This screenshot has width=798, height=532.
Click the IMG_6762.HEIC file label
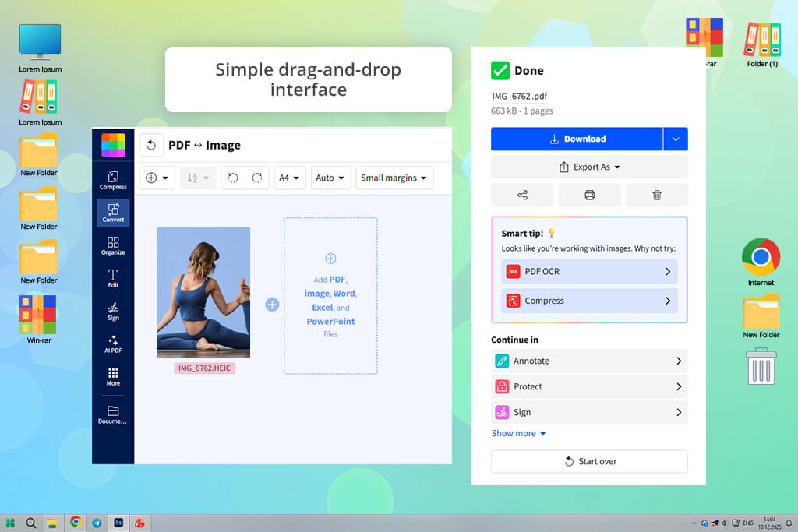pos(204,368)
